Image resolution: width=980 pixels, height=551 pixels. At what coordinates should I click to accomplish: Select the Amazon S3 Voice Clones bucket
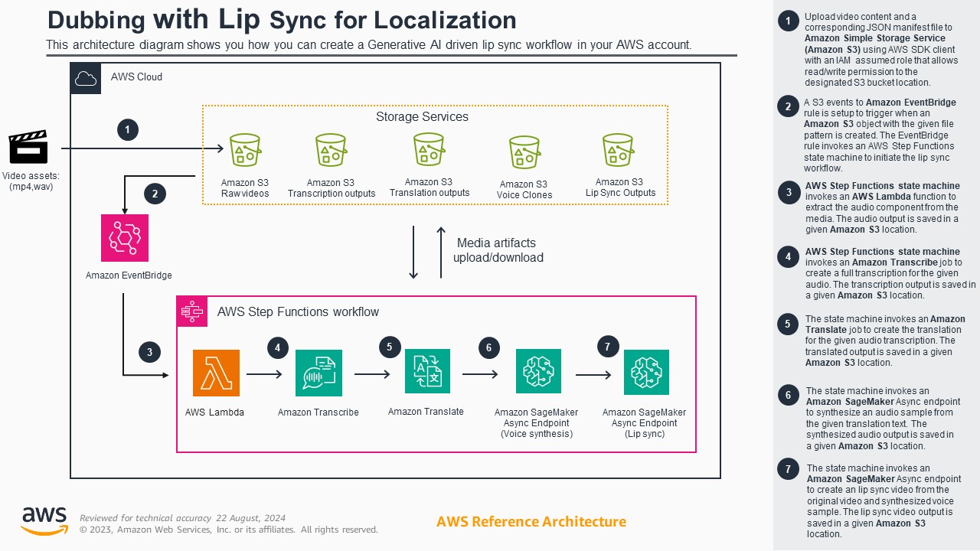[x=524, y=150]
